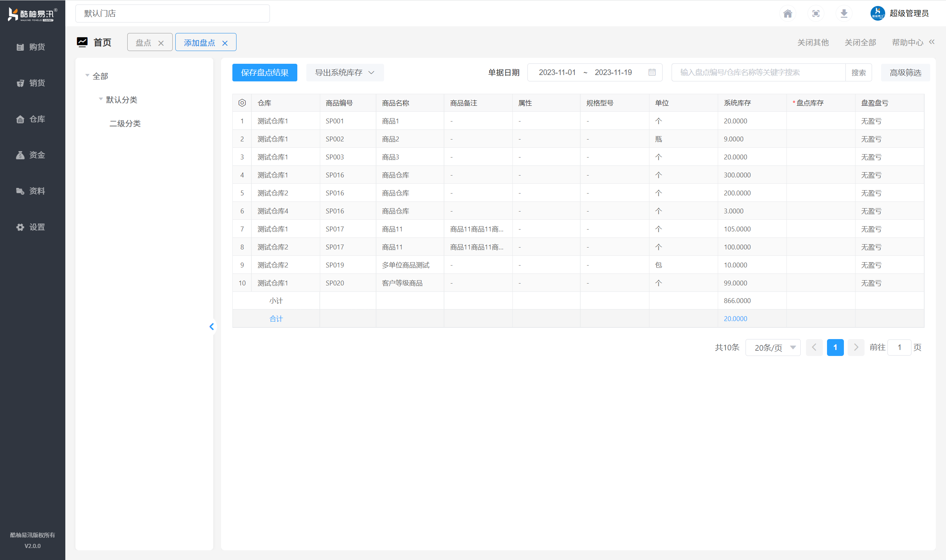Screen dimensions: 946x560
Task: Switch to the 盘点 tab
Action: [143, 43]
